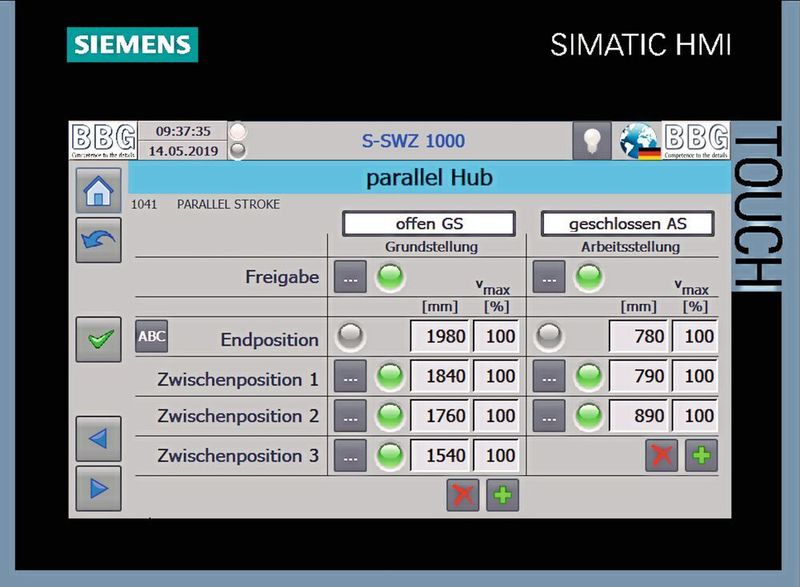Switch to the offen GS view

pos(428,224)
